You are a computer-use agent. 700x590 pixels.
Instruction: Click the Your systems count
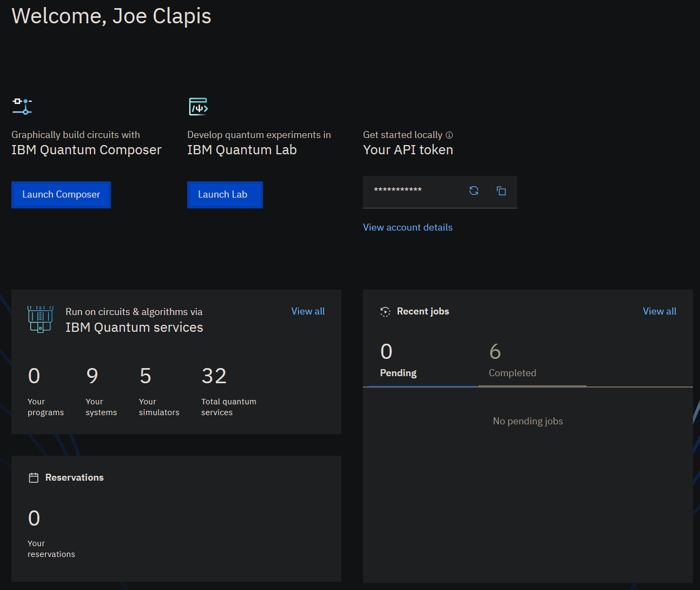(x=93, y=376)
